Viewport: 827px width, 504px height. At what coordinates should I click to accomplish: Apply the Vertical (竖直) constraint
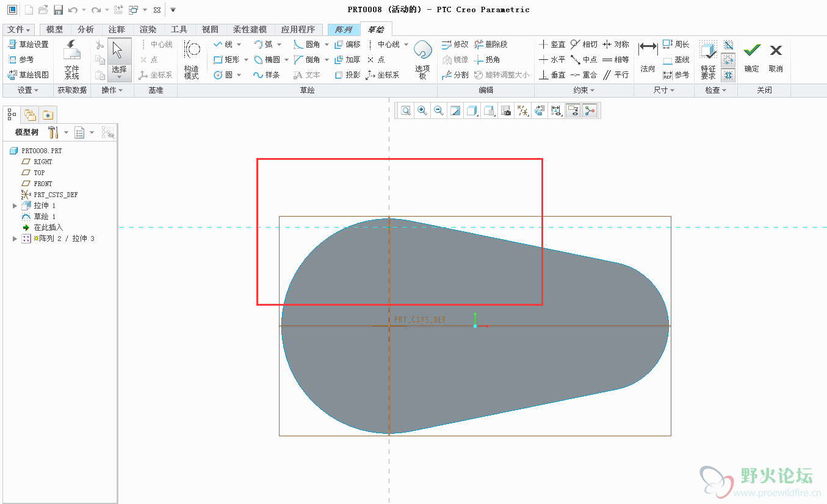552,45
